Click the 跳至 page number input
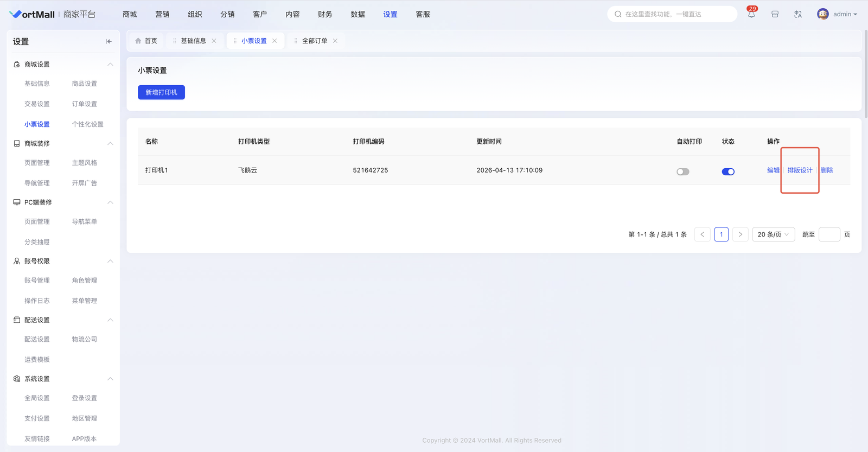 (x=829, y=234)
